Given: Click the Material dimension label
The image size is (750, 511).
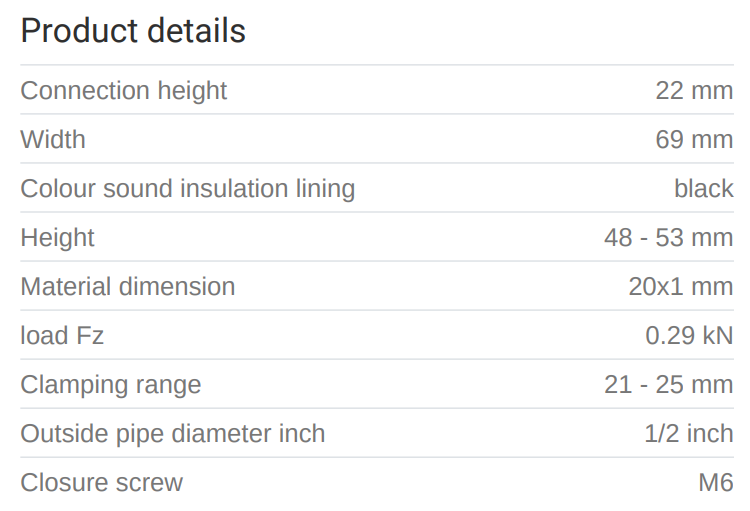Looking at the screenshot, I should click(x=128, y=286).
